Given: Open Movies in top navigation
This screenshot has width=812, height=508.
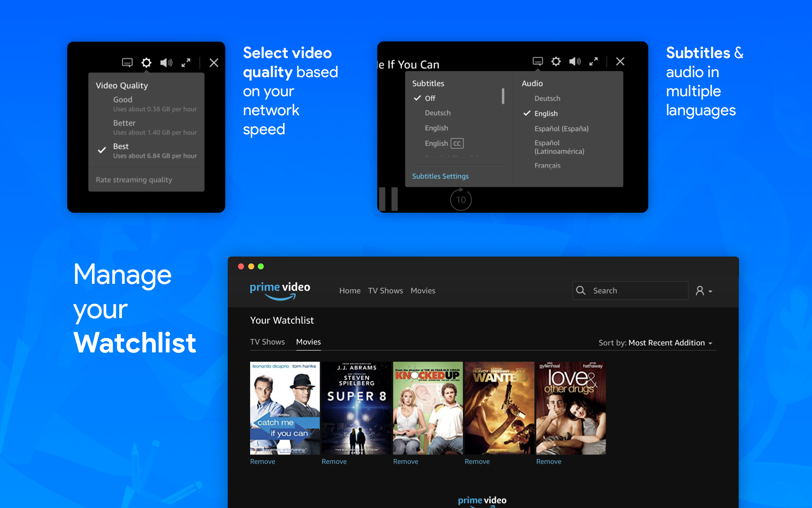Looking at the screenshot, I should tap(423, 291).
